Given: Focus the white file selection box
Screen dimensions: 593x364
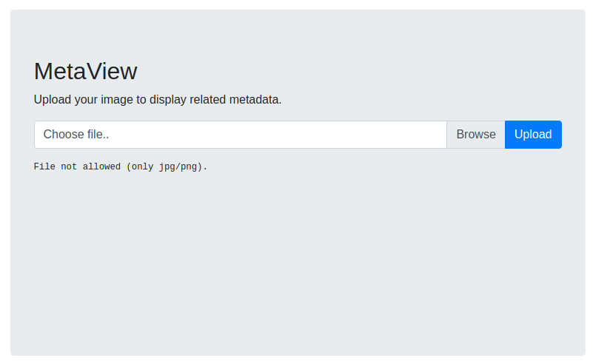Looking at the screenshot, I should tap(241, 135).
